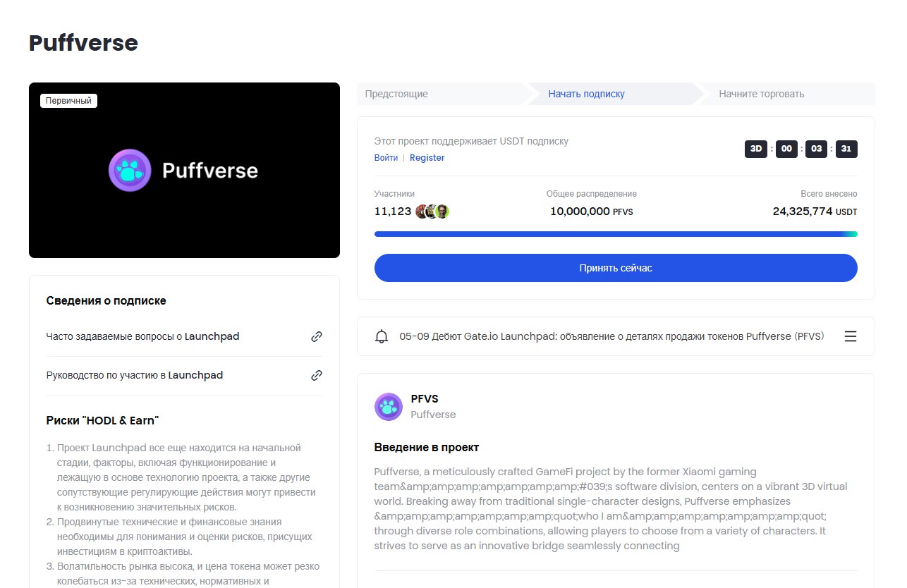Click the 10,000,000 PFVS distribution value

pos(591,211)
